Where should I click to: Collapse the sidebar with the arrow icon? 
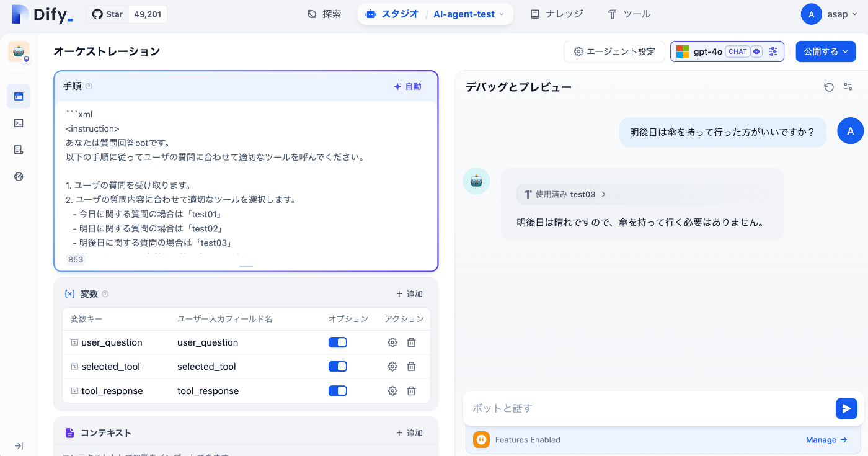(19, 445)
